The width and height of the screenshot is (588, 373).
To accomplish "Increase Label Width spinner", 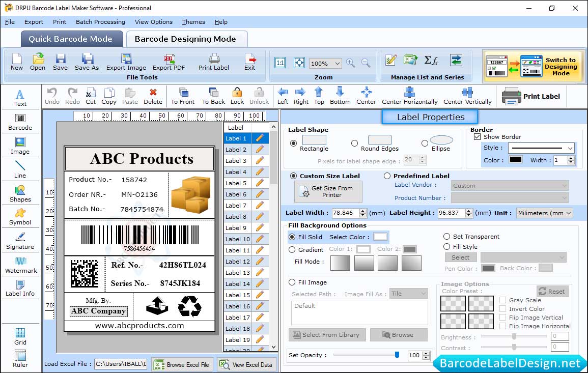I will 362,211.
